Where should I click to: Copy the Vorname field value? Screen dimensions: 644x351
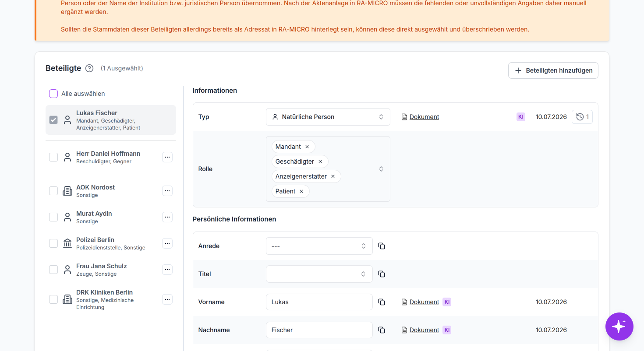[382, 302]
